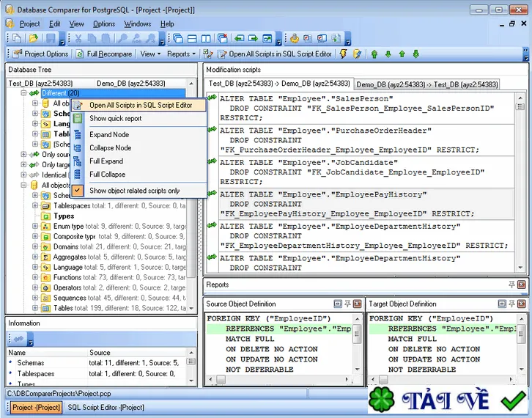Expand the Tablespaces tree node

click(x=35, y=205)
